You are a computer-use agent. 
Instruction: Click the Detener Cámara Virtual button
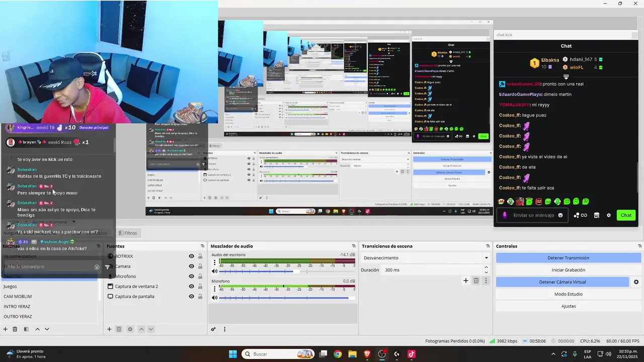(x=562, y=282)
